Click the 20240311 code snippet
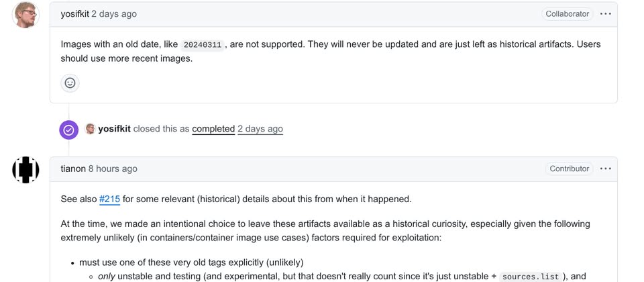The width and height of the screenshot is (644, 282). 203,45
